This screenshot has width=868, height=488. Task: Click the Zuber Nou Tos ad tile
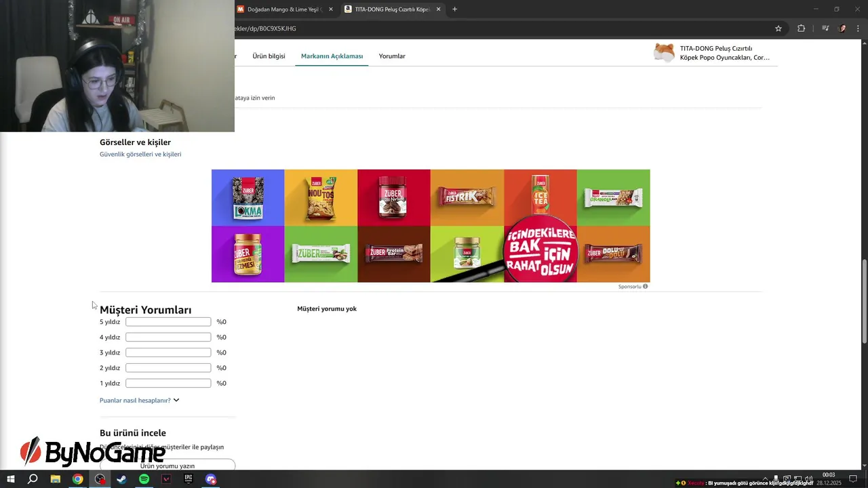[321, 197]
